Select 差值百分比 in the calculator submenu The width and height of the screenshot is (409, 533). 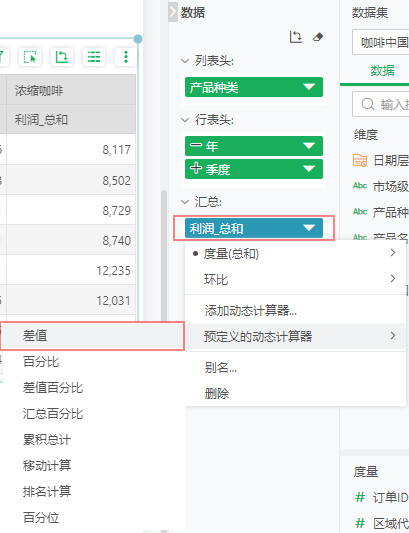92,388
